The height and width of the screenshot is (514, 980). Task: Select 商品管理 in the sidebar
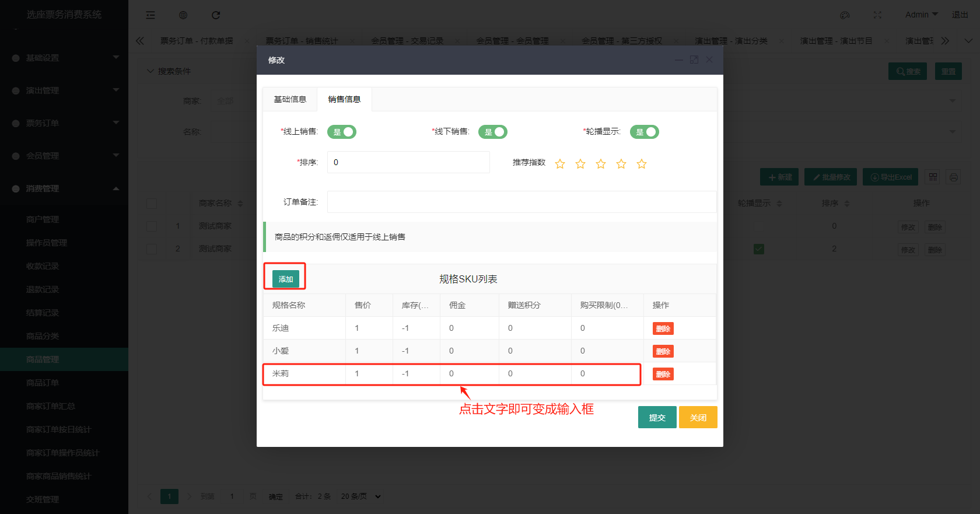coord(43,359)
